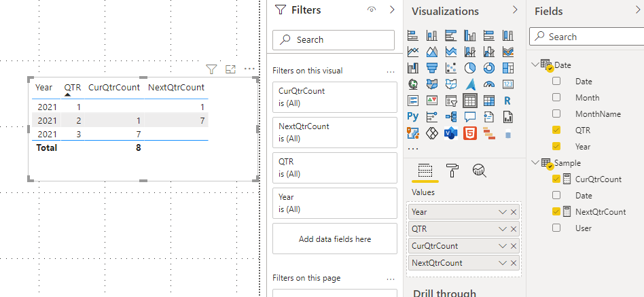The height and width of the screenshot is (297, 644).
Task: Check the MonthName field checkbox
Action: coord(556,113)
